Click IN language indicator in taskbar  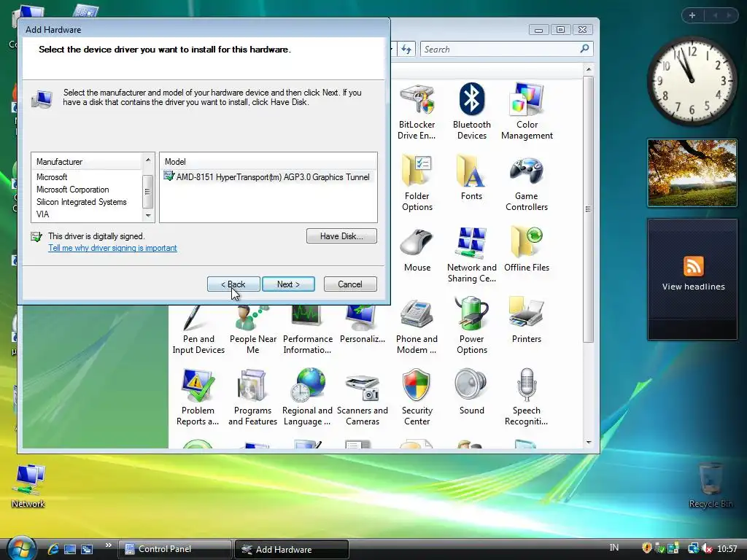tap(614, 548)
